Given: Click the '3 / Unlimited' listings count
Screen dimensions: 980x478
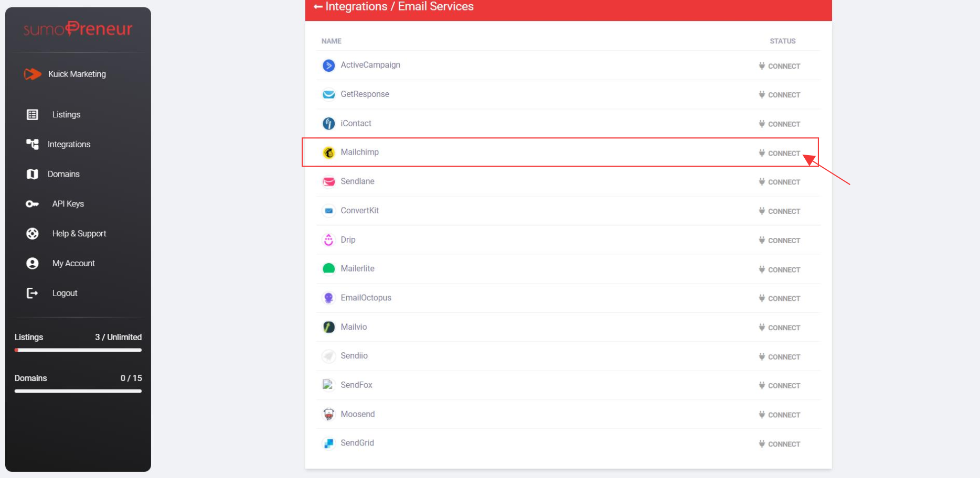Looking at the screenshot, I should [119, 338].
